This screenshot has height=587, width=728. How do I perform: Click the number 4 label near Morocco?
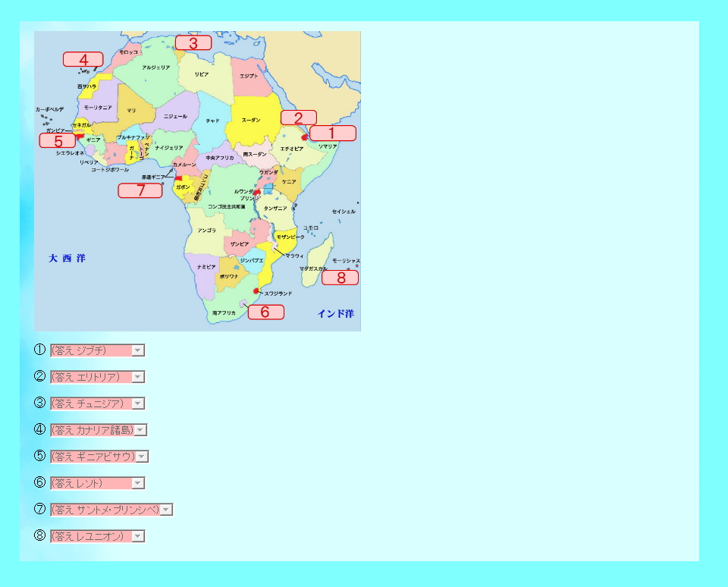pos(83,59)
